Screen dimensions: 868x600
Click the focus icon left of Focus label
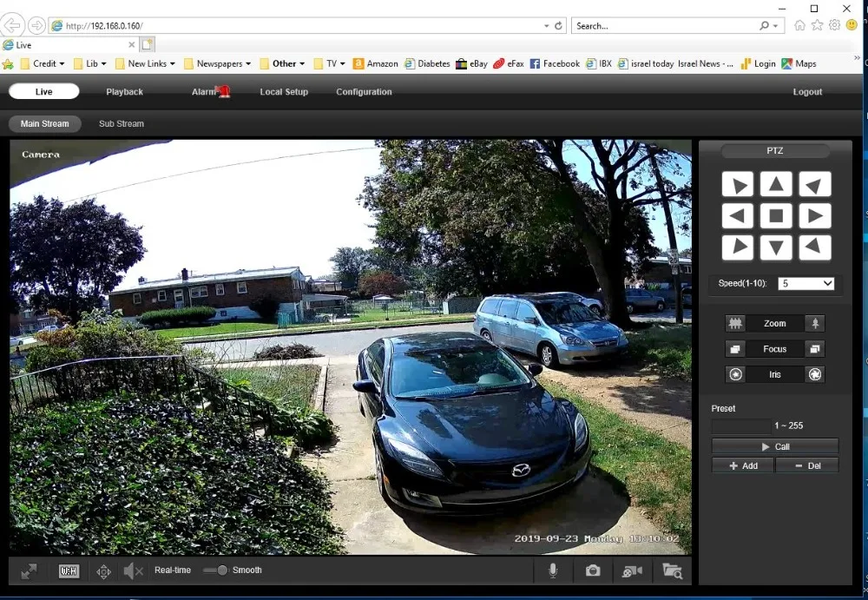[735, 348]
